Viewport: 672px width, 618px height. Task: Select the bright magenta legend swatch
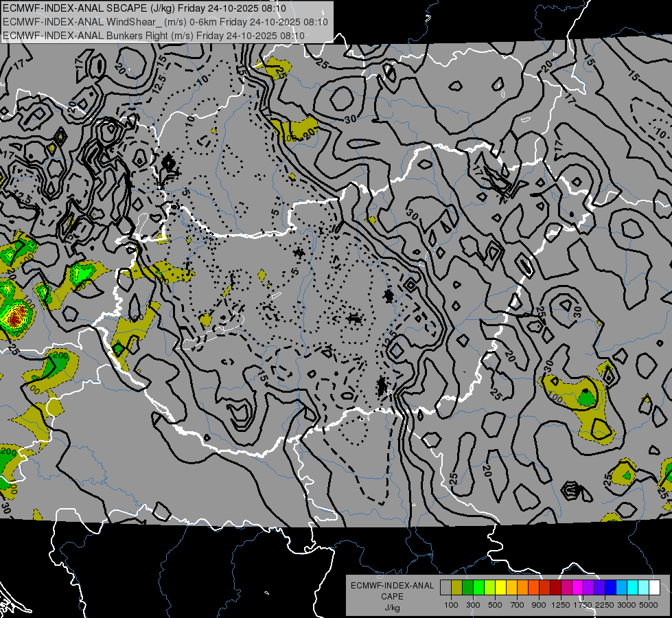578,588
